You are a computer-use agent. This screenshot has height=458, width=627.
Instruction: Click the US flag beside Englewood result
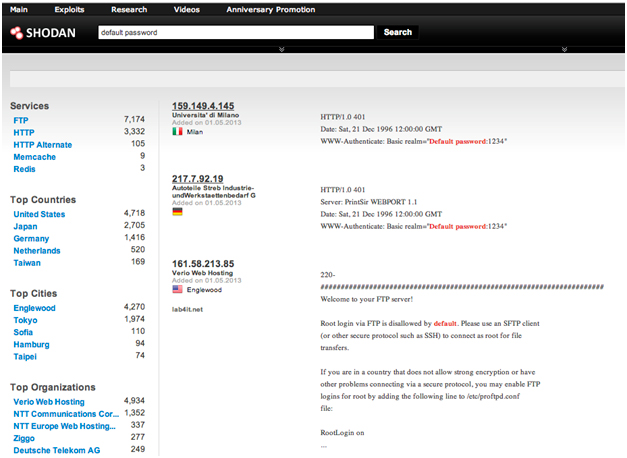pos(177,289)
